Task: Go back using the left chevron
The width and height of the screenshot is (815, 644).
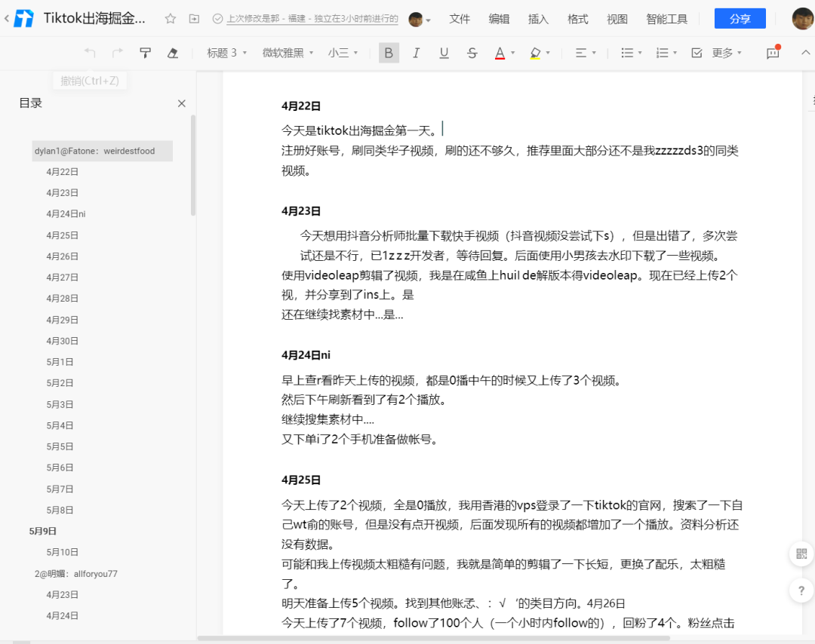Action: [x=7, y=19]
